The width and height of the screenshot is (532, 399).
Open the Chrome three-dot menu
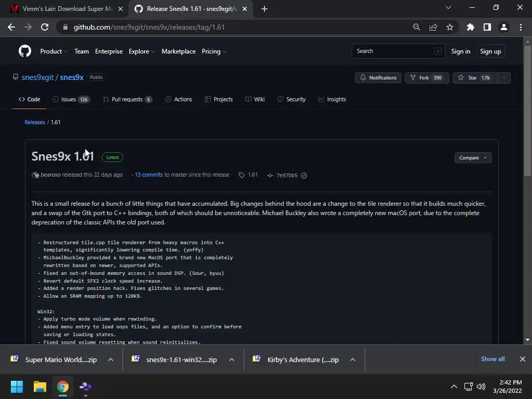tap(521, 27)
